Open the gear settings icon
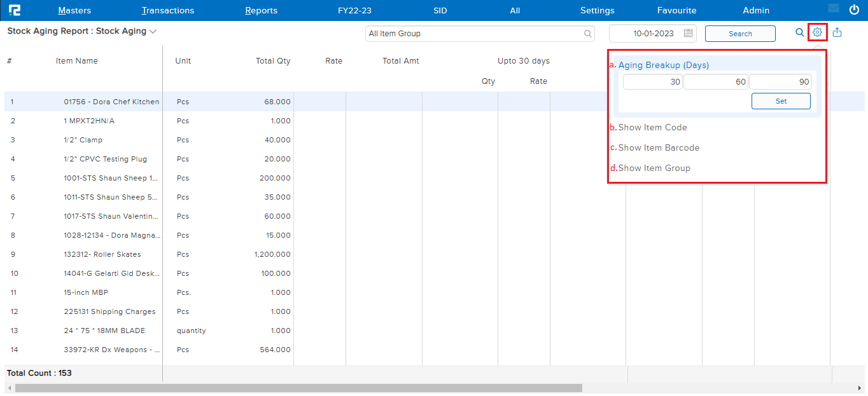The width and height of the screenshot is (868, 396). click(818, 33)
